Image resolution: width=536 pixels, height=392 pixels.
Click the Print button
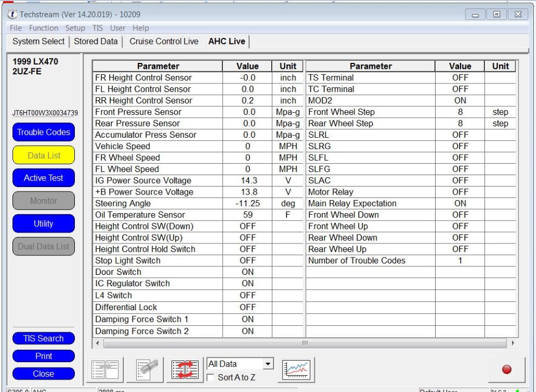pos(43,356)
